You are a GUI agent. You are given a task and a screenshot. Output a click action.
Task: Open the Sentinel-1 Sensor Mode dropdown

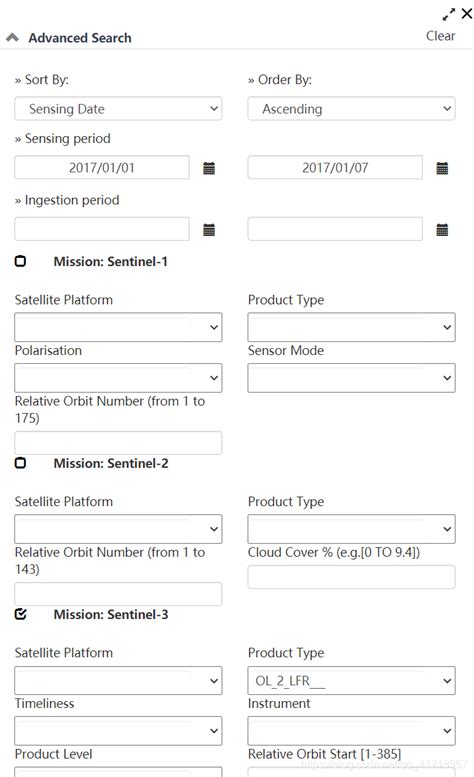pos(351,378)
